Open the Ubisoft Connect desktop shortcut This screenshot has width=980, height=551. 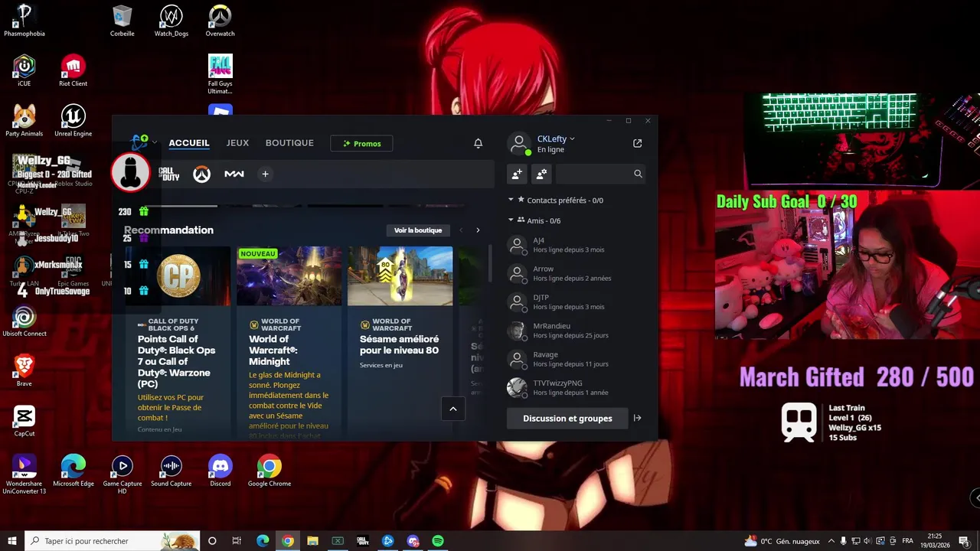pos(24,321)
